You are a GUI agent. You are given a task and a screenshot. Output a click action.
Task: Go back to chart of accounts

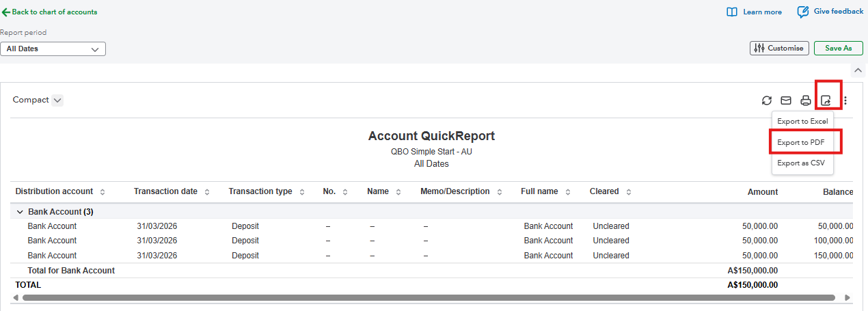49,12
